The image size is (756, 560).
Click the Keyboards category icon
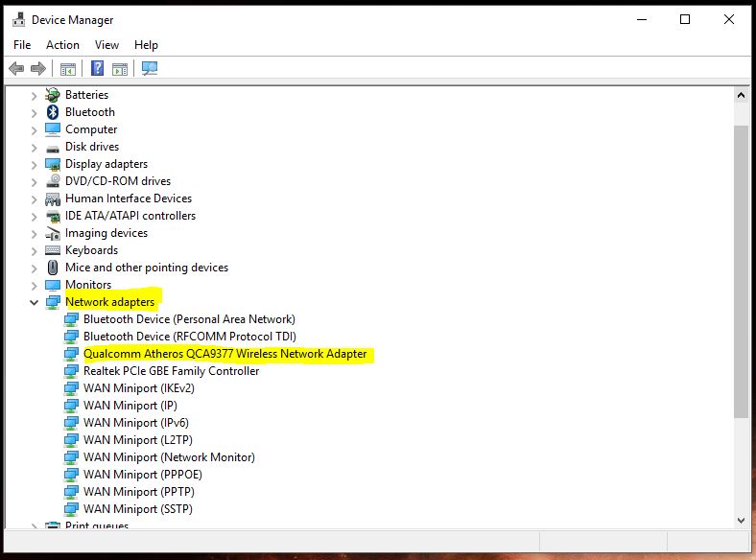(53, 250)
